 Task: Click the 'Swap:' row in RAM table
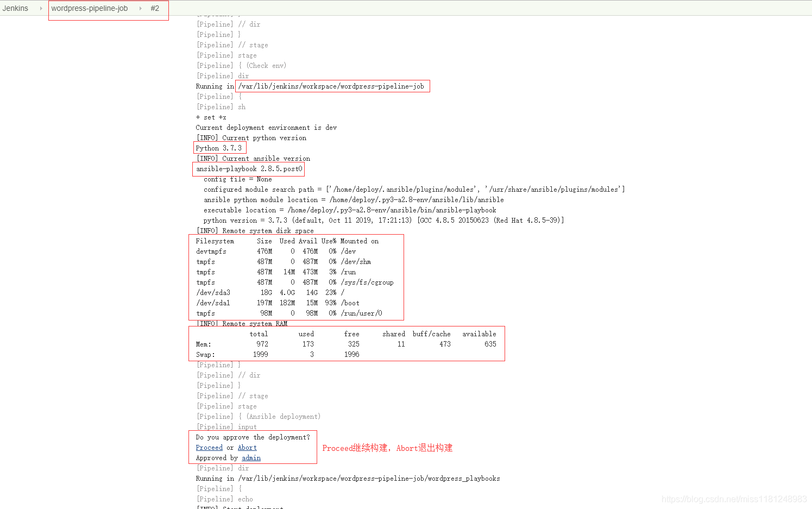(x=278, y=355)
